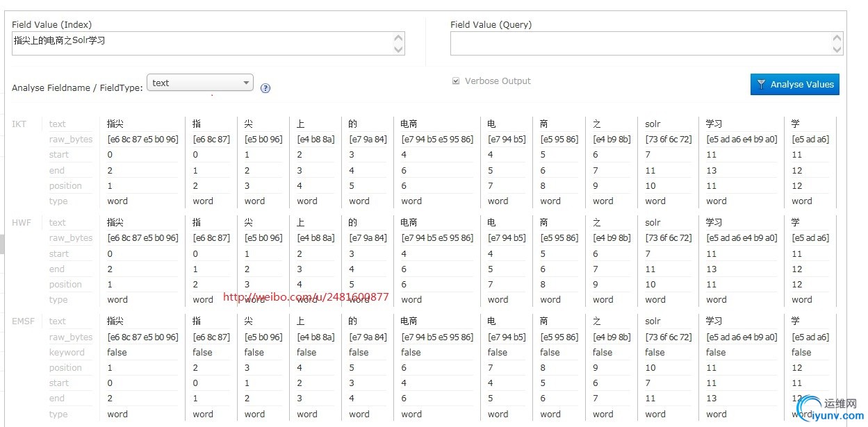Image resolution: width=868 pixels, height=427 pixels.
Task: Click the funnel icon on Analyse Values
Action: tap(761, 85)
